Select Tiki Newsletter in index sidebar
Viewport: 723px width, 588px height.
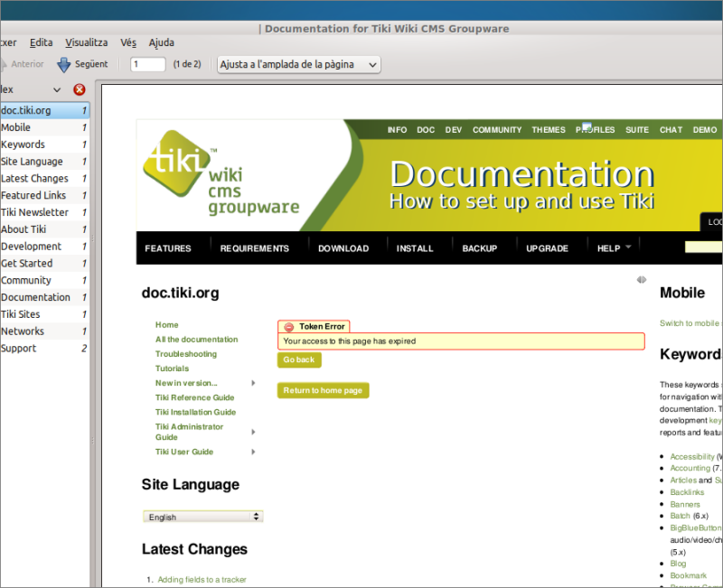44,212
